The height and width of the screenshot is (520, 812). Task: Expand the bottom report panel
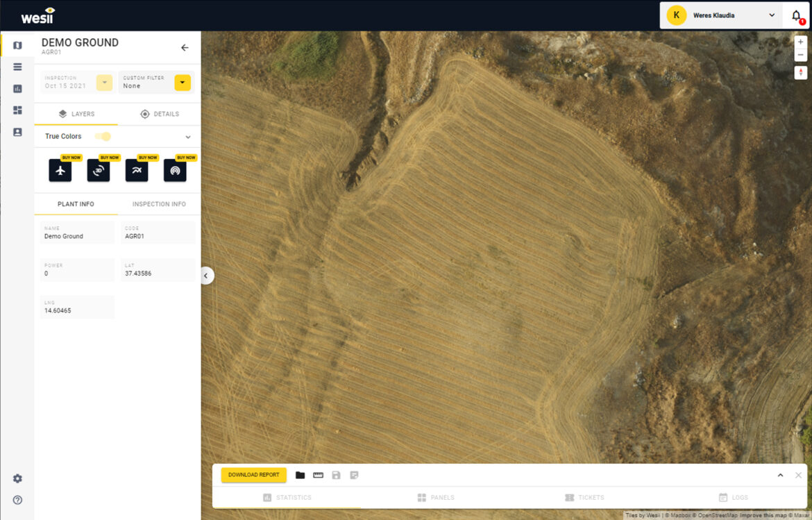(780, 476)
